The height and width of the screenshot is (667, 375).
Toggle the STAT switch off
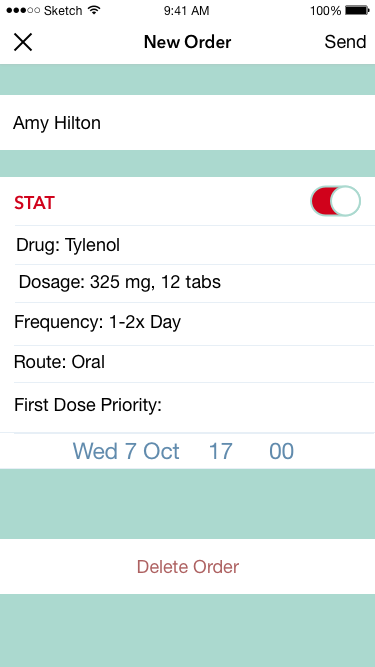pos(335,201)
